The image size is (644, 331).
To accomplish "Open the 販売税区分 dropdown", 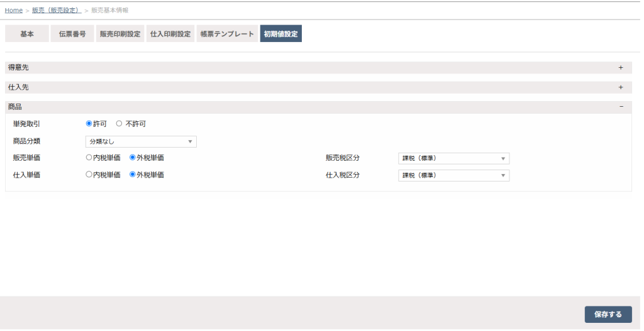I will point(454,158).
